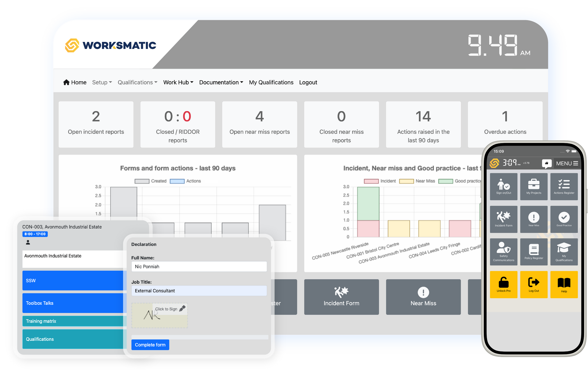Screen dimensions: 588x375
Task: Open the Actions Register on the phone
Action: (564, 187)
